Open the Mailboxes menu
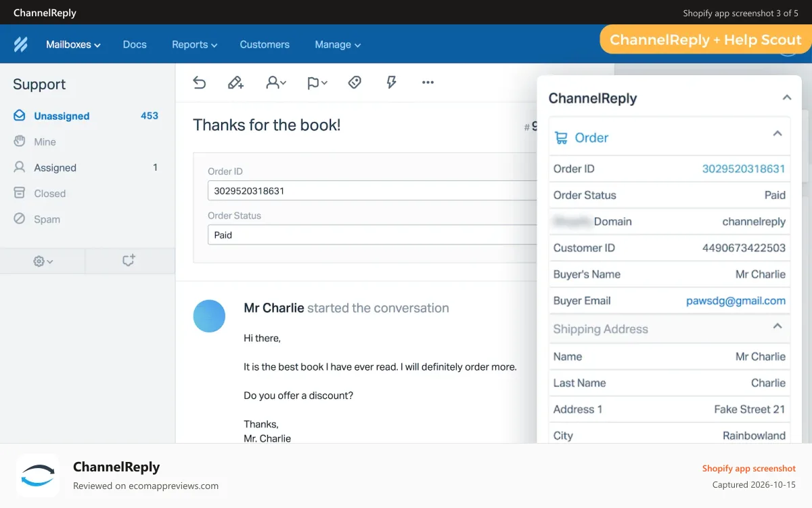 [73, 45]
